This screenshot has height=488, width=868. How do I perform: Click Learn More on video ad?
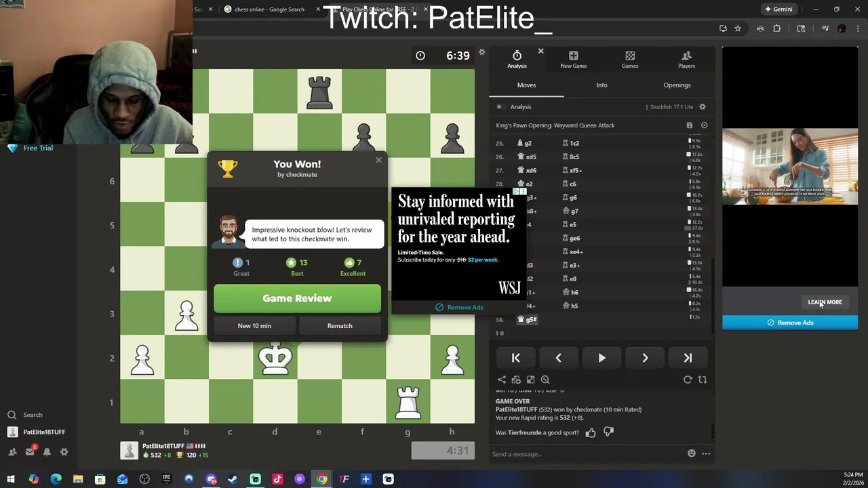(x=825, y=302)
